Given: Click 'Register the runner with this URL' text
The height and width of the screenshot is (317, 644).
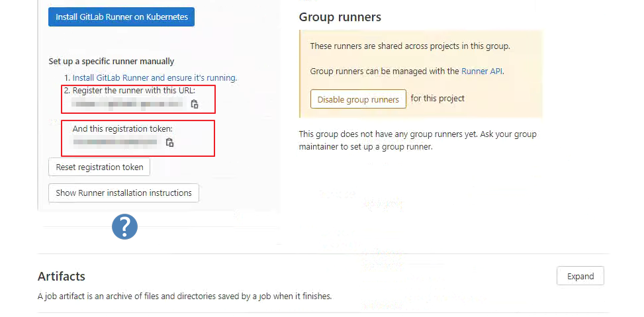Looking at the screenshot, I should tap(134, 90).
